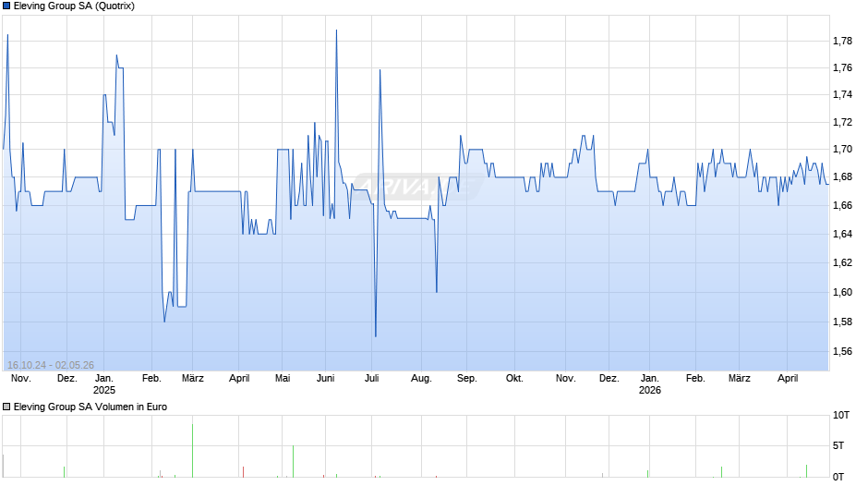This screenshot has width=868, height=486.
Task: Click the date range '16.10.24 - 02.05.26'
Action: 51,365
